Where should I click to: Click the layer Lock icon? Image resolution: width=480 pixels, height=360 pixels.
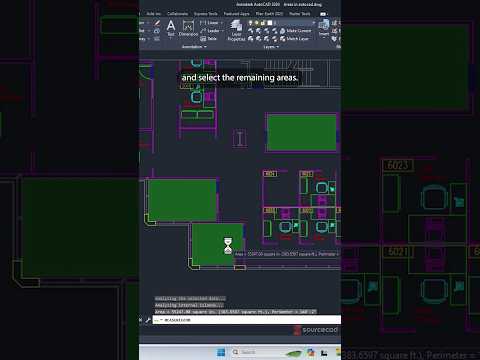coord(274,31)
